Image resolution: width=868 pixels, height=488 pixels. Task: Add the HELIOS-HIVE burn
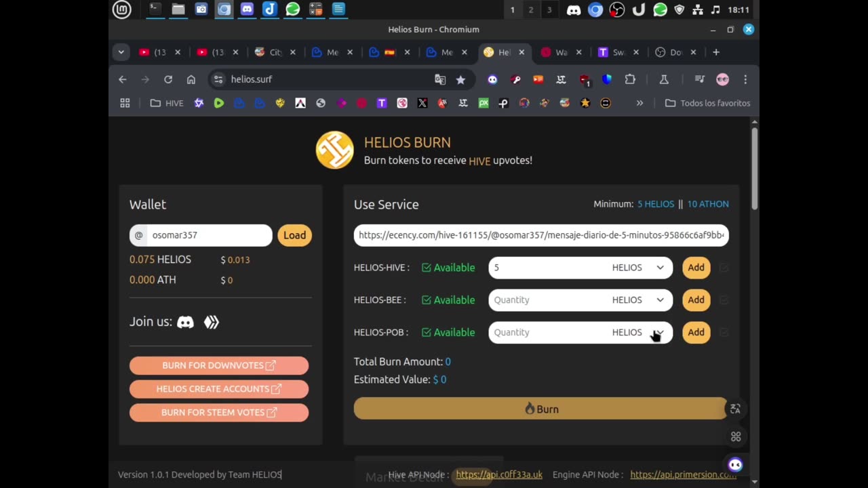coord(696,268)
